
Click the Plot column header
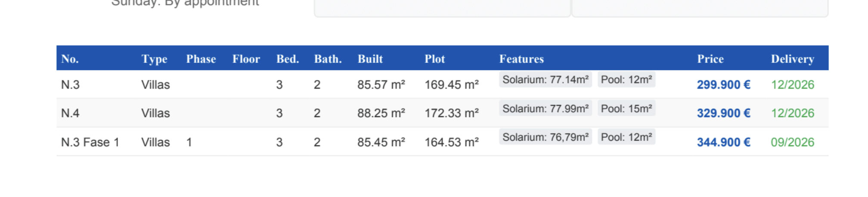[x=434, y=59]
